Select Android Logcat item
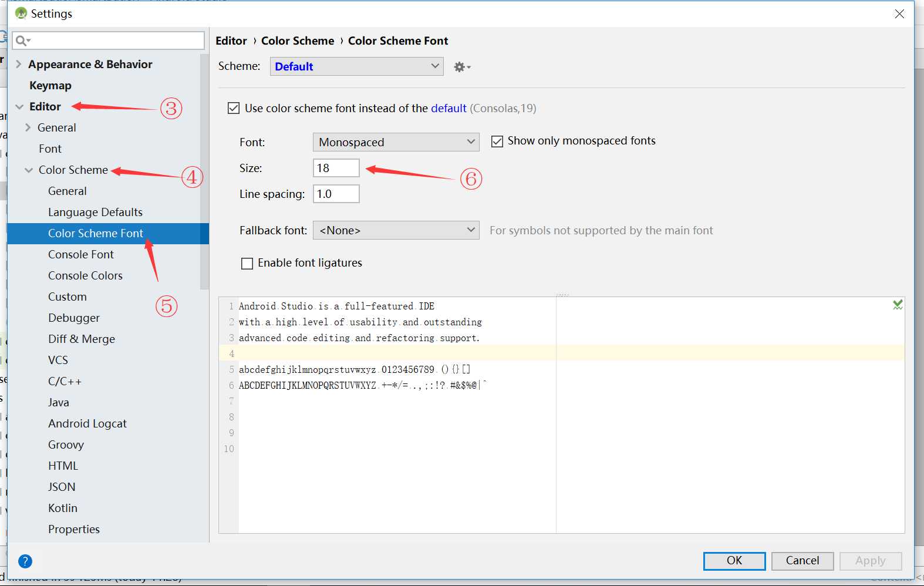Image resolution: width=924 pixels, height=586 pixels. [87, 423]
